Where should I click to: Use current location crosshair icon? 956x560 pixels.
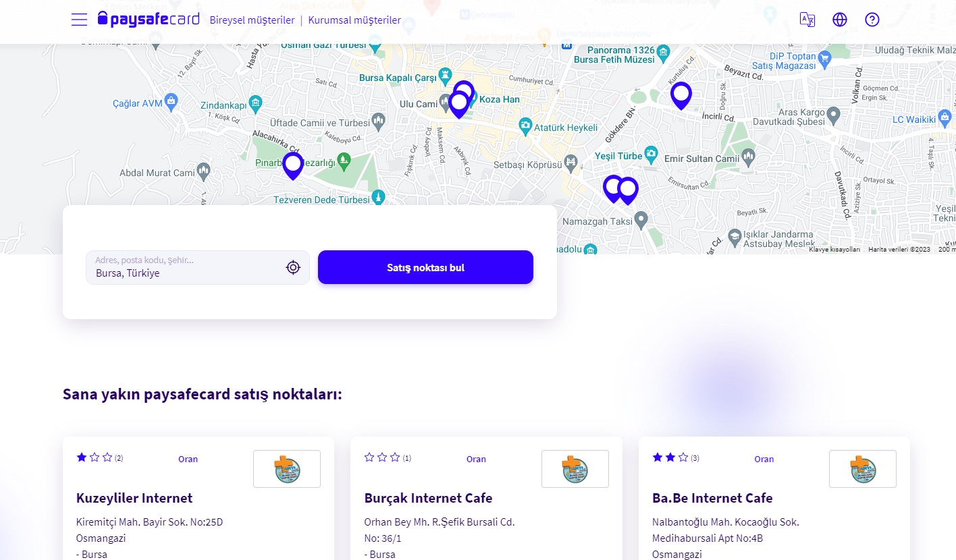[x=293, y=268]
